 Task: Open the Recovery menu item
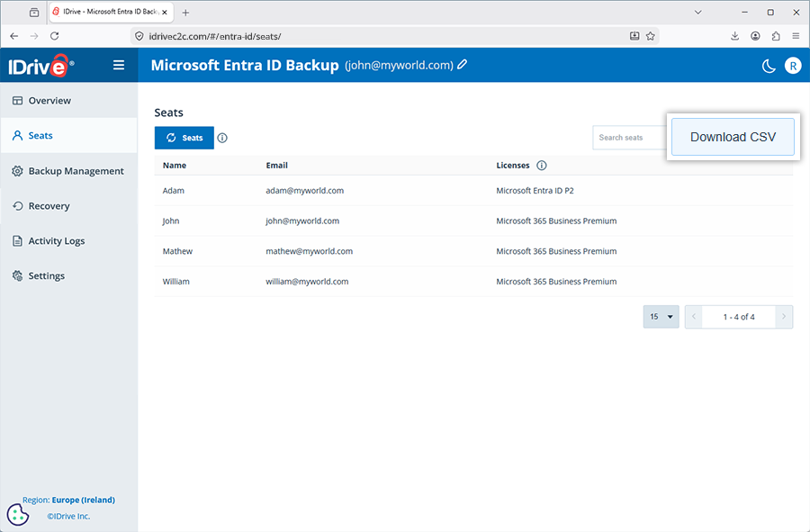pos(69,206)
